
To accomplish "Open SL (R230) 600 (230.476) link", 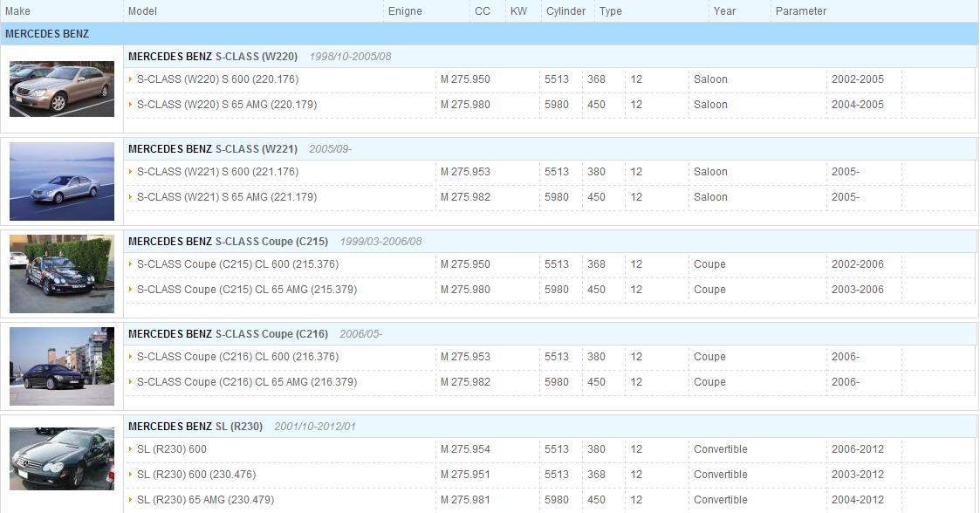I will [x=196, y=475].
